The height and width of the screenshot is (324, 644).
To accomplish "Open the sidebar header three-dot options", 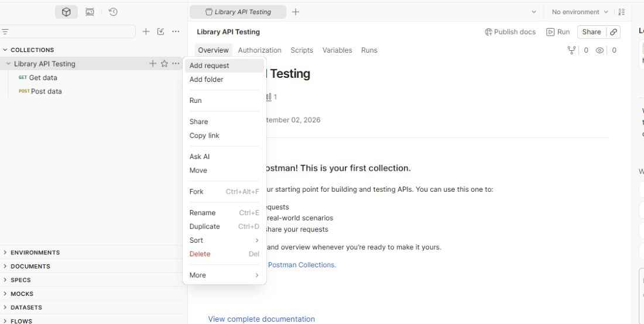I will click(176, 32).
